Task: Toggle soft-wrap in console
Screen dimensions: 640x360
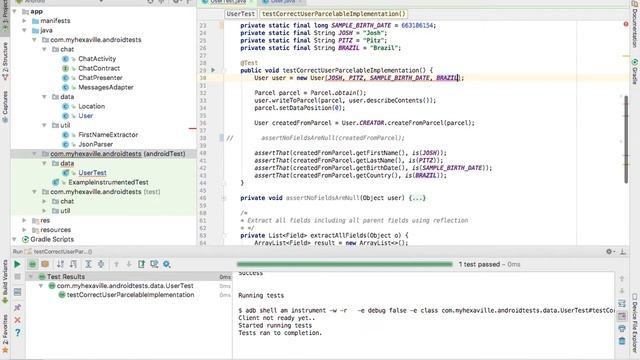Action: click(x=622, y=304)
